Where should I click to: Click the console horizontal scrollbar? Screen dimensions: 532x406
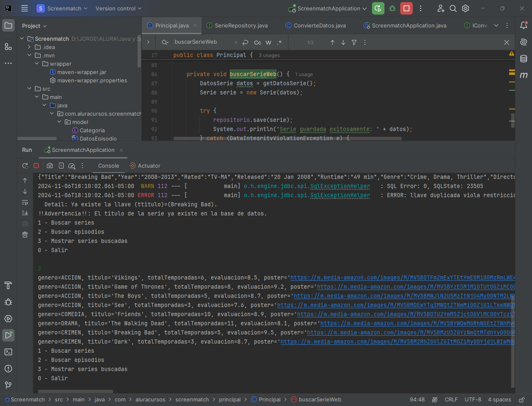(75, 391)
